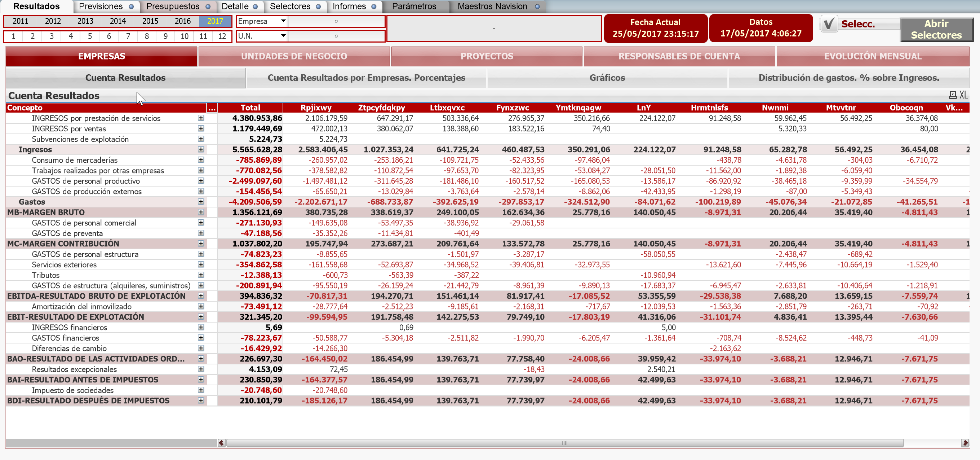Image resolution: width=980 pixels, height=460 pixels.
Task: Select EVOLUCIÓN MENSUAL section
Action: click(x=873, y=56)
